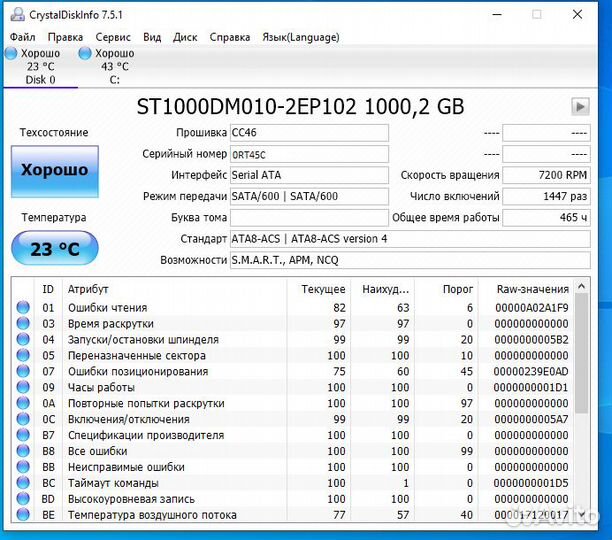
Task: Select Disk 0 drive tab
Action: 40,67
